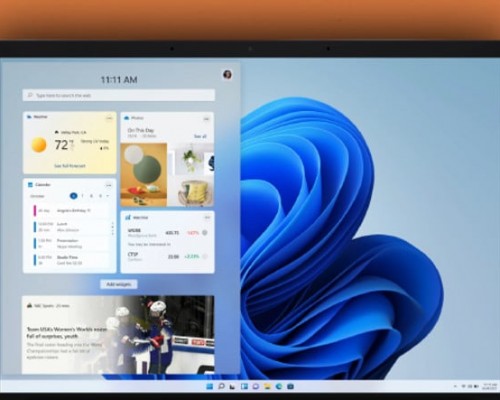
Task: Open the battery icon in system tray
Action: coord(476,386)
